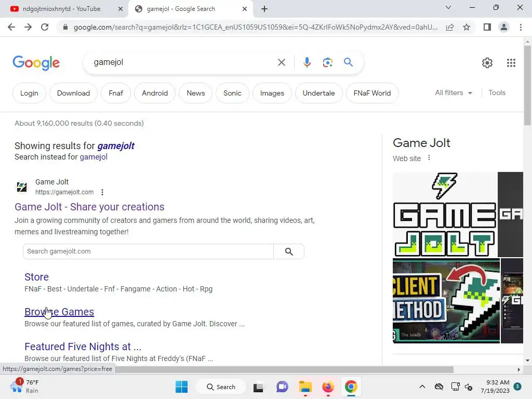Open the clock showing 9:32 AM

coord(495,387)
